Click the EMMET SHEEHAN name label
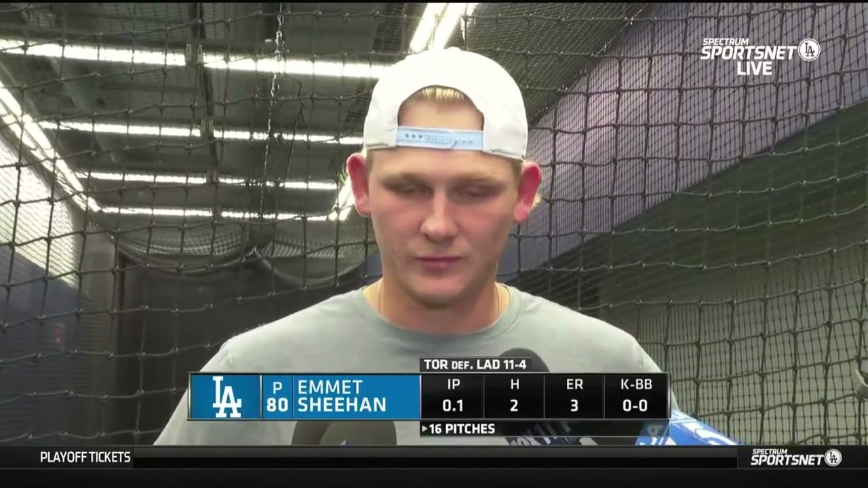 (341, 396)
